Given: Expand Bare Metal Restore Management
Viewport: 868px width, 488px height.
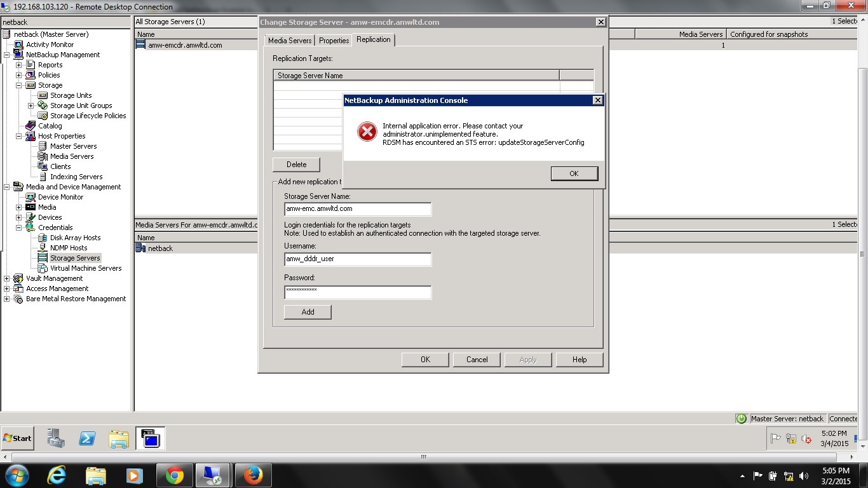Looking at the screenshot, I should pyautogui.click(x=6, y=299).
